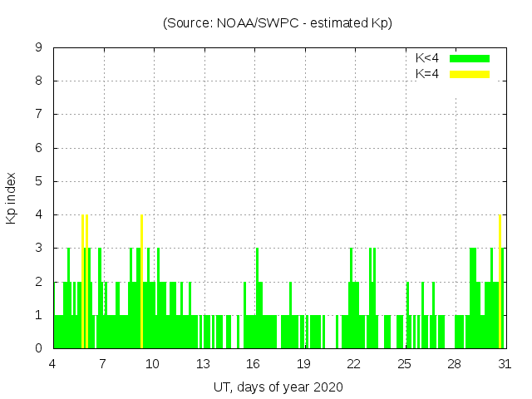Click the x-axis tick label 4
532x399 pixels.
click(x=53, y=363)
